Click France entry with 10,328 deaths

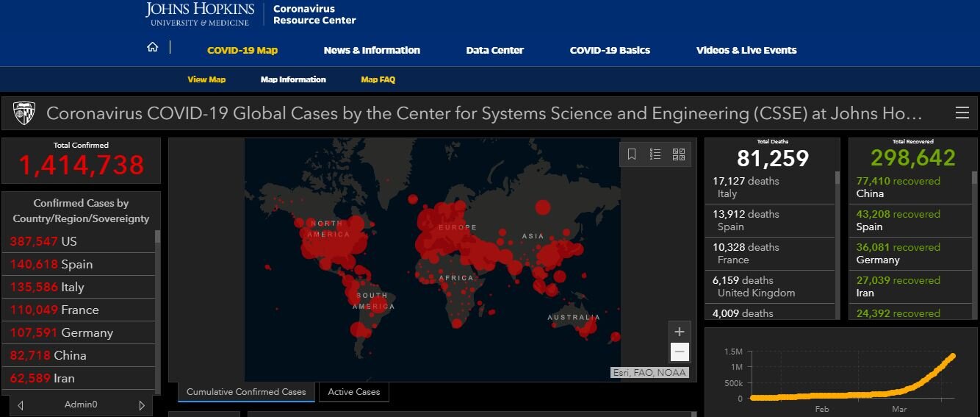(770, 254)
